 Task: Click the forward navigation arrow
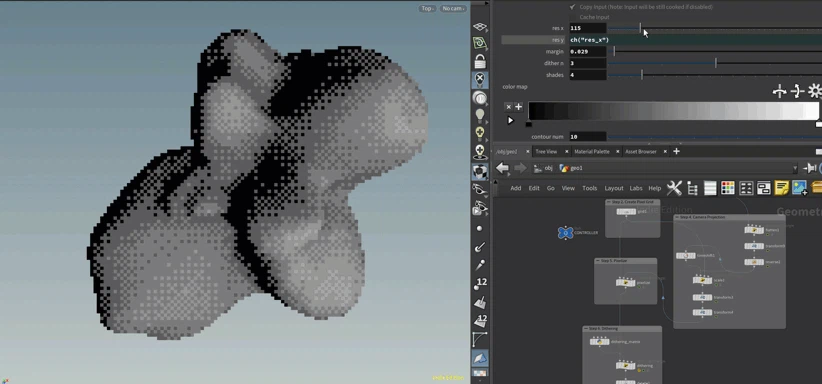pyautogui.click(x=520, y=168)
